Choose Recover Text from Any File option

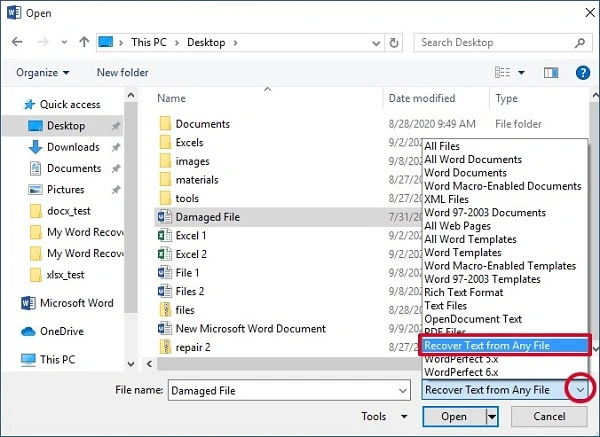tap(505, 345)
